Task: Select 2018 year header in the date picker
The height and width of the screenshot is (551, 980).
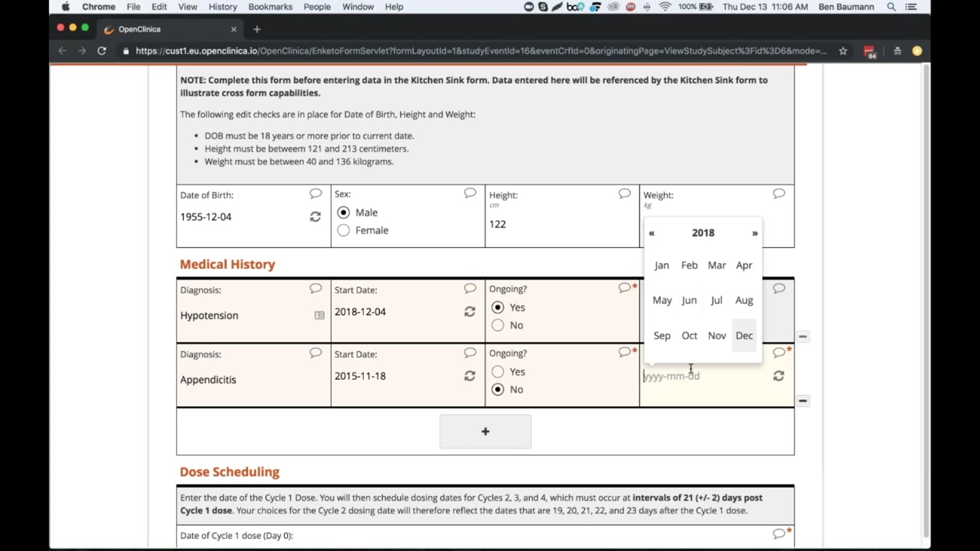Action: (x=703, y=233)
